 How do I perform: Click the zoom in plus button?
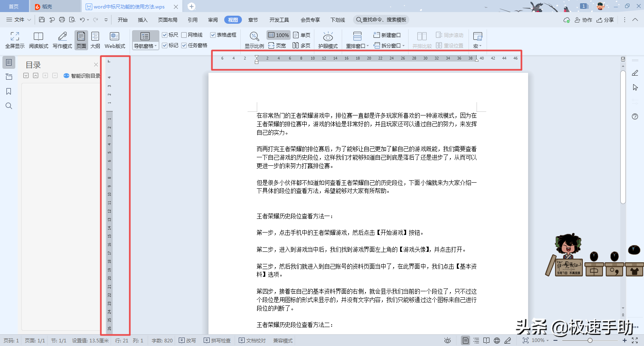pos(625,340)
